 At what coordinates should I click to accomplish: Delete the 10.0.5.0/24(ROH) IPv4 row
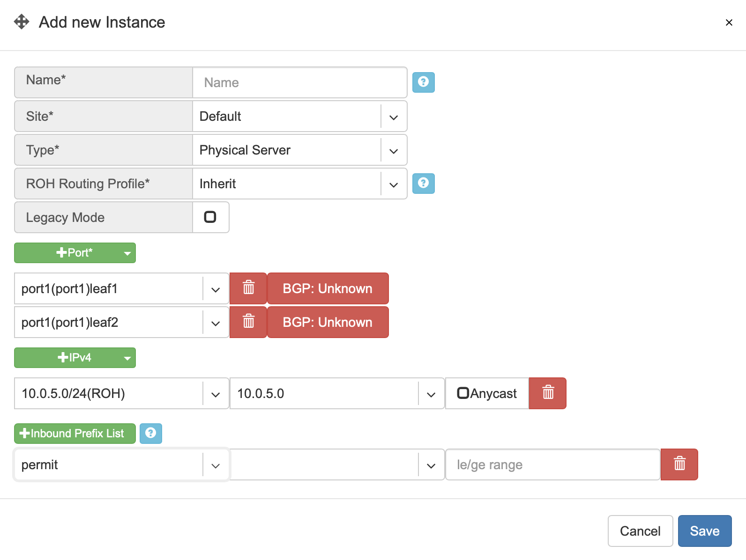click(x=548, y=393)
